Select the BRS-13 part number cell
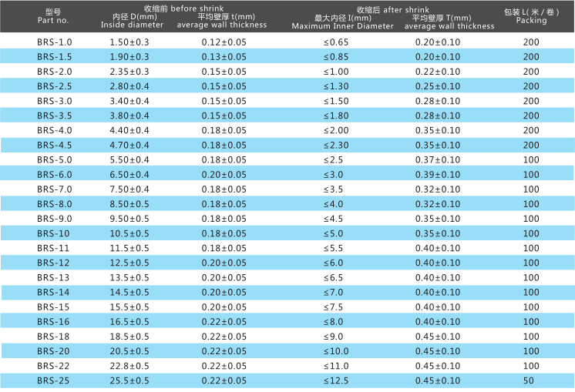The width and height of the screenshot is (575, 392). point(53,277)
